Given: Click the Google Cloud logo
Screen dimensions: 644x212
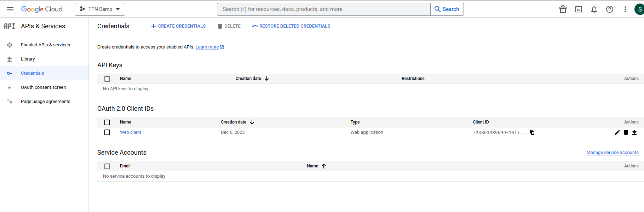Looking at the screenshot, I should (42, 9).
